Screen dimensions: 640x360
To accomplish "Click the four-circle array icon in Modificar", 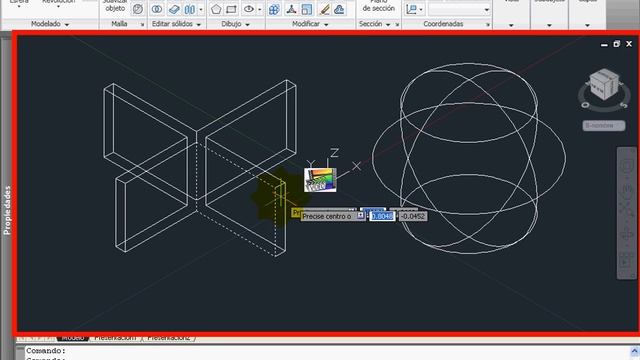I will 274,9.
